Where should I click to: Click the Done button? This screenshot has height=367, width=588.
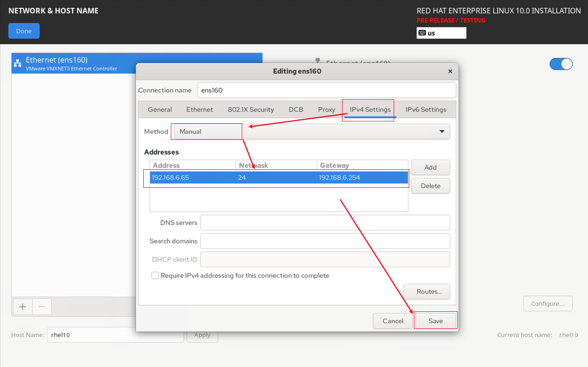[x=24, y=31]
